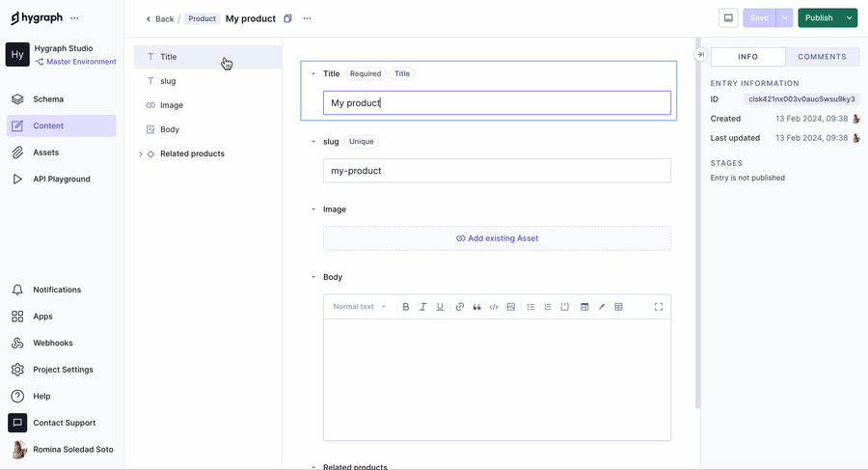This screenshot has height=470, width=868.
Task: Switch to the Comments tab
Action: [822, 57]
